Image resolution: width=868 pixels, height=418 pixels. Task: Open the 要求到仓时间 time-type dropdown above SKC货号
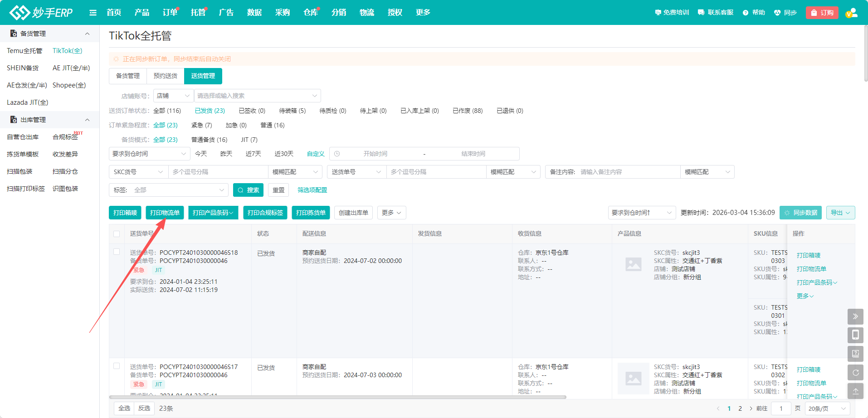tap(150, 154)
